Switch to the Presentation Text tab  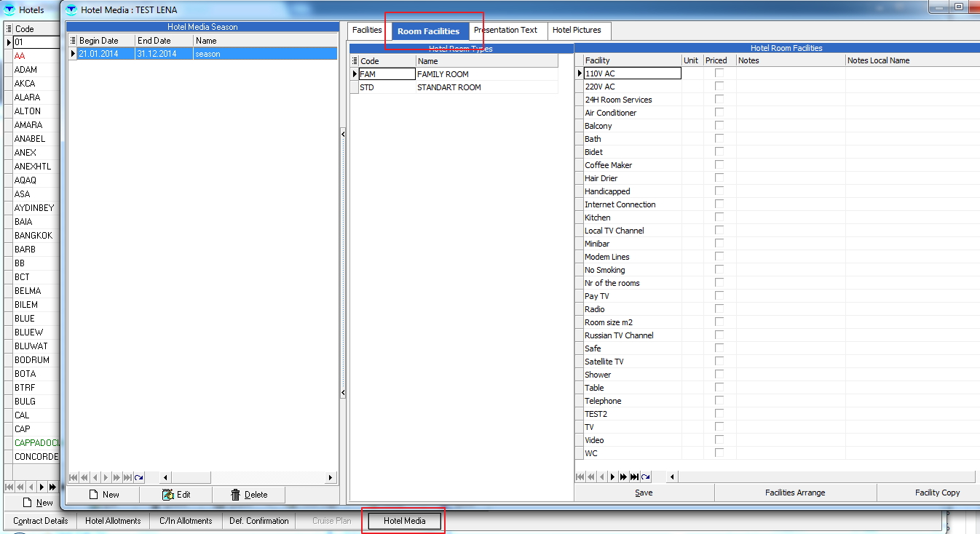pos(505,31)
